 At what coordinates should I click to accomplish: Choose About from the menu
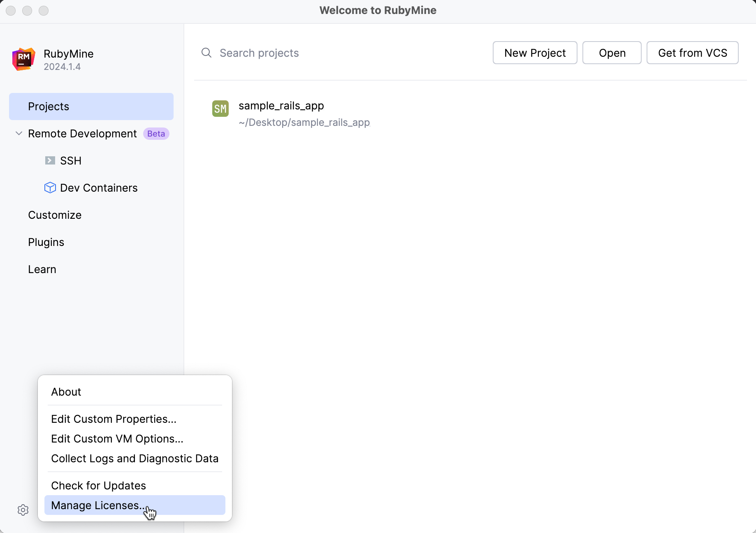click(x=66, y=392)
